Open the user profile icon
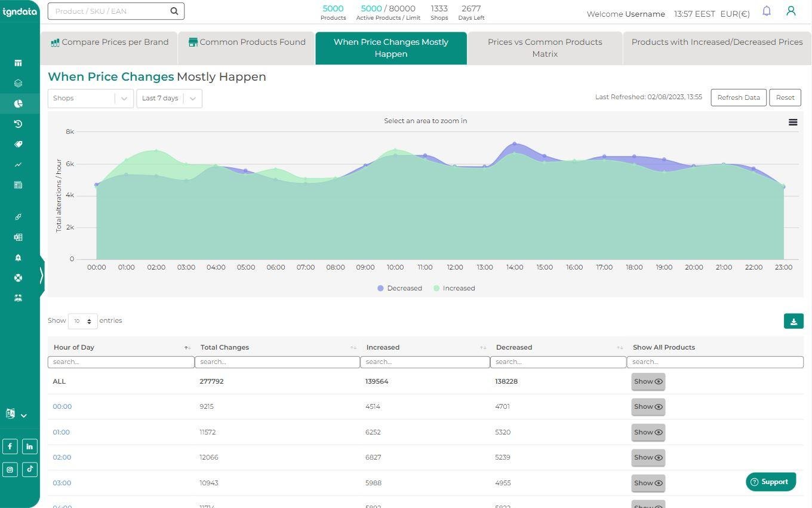This screenshot has width=812, height=508. click(791, 11)
